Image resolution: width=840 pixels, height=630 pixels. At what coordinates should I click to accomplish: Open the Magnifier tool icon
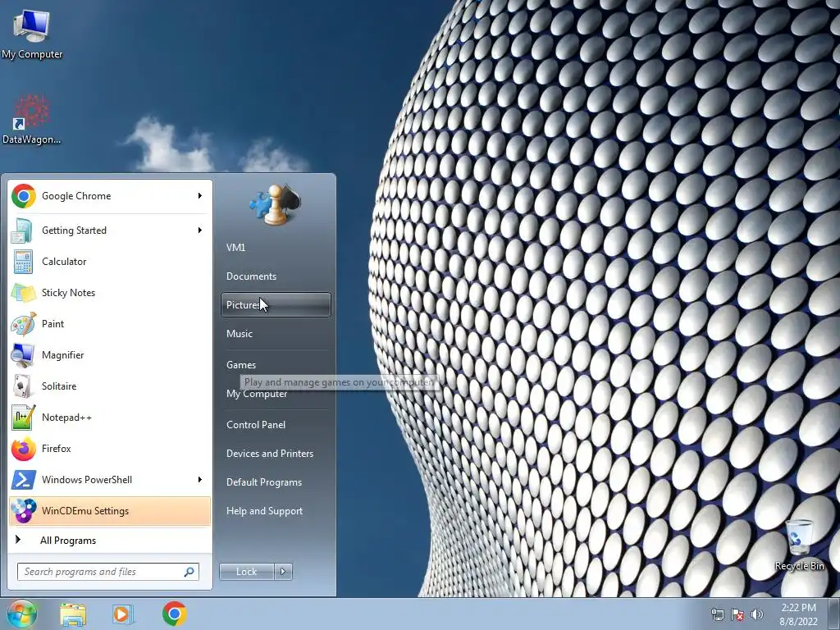[23, 354]
